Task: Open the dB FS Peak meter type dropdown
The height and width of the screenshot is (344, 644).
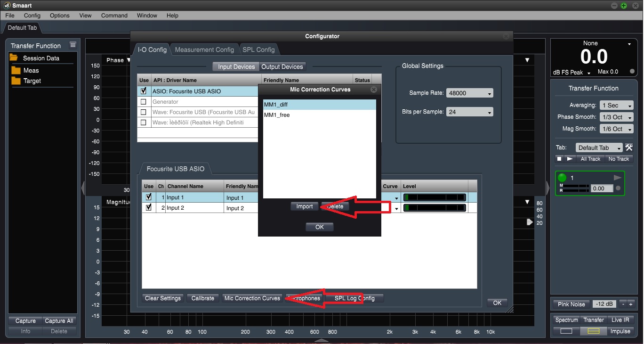Action: (x=571, y=73)
